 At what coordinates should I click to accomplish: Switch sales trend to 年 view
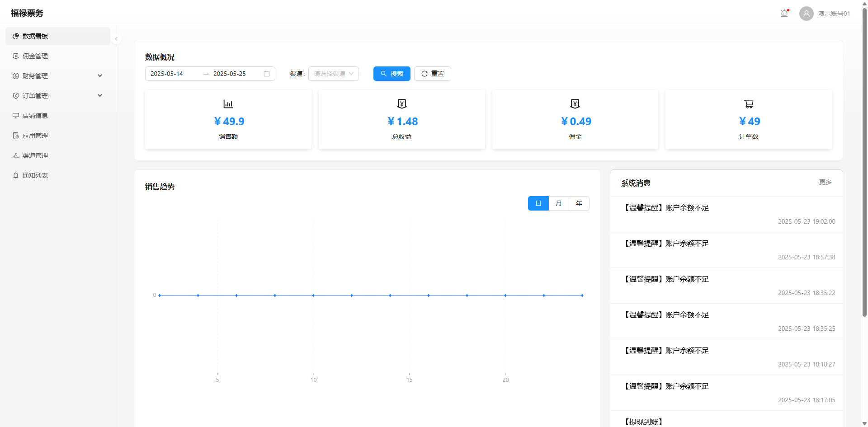(579, 203)
